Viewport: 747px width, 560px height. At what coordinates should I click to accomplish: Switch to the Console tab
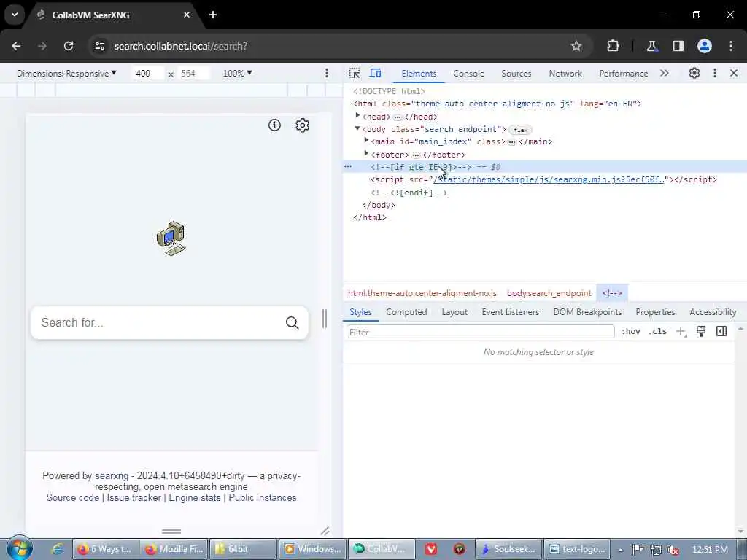point(469,74)
